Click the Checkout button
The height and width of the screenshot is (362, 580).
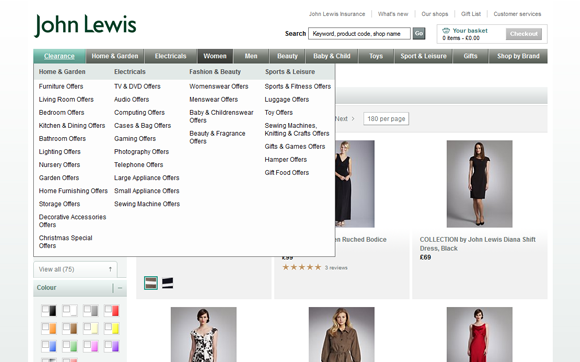click(x=524, y=34)
